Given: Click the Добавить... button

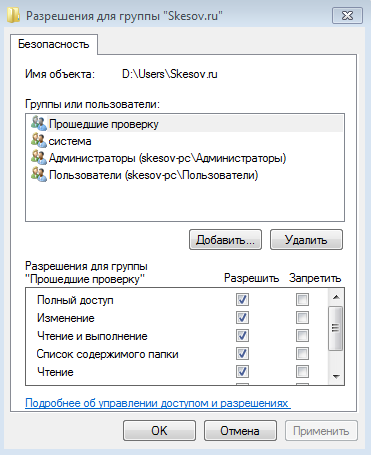Looking at the screenshot, I should tap(225, 240).
